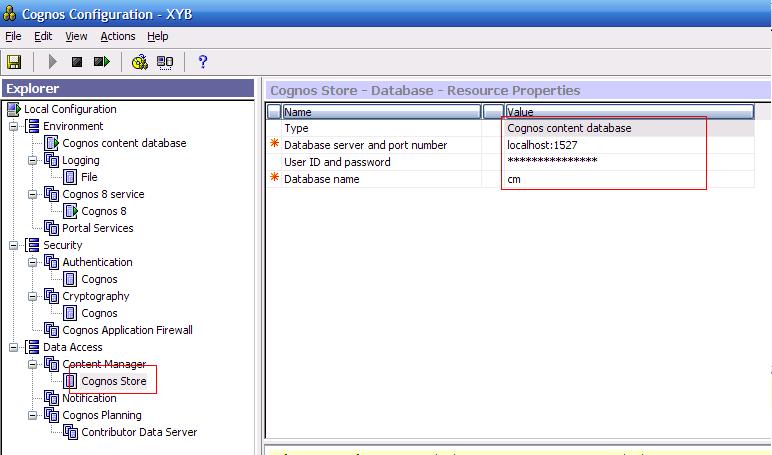Click the Value column header
Image resolution: width=772 pixels, height=455 pixels.
tap(630, 112)
